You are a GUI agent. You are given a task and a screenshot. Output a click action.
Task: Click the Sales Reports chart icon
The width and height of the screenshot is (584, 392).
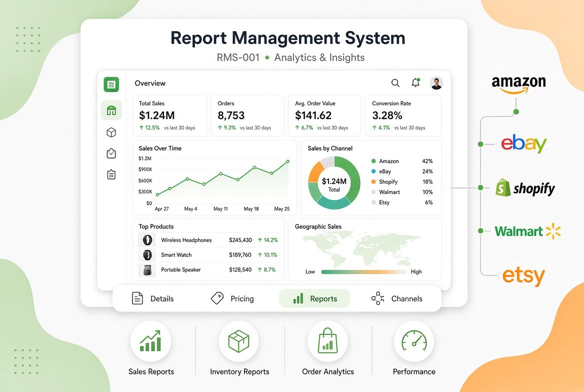click(x=150, y=341)
